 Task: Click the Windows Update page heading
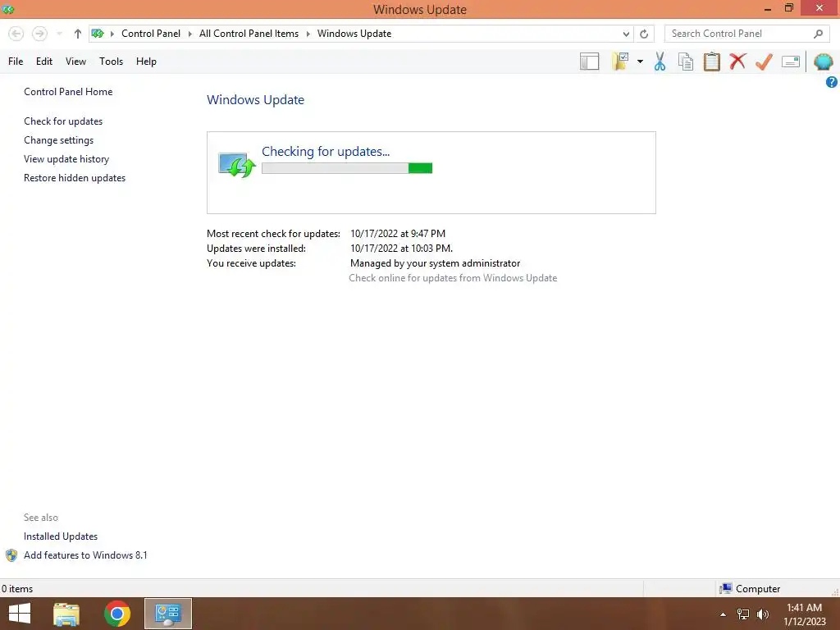coord(256,99)
